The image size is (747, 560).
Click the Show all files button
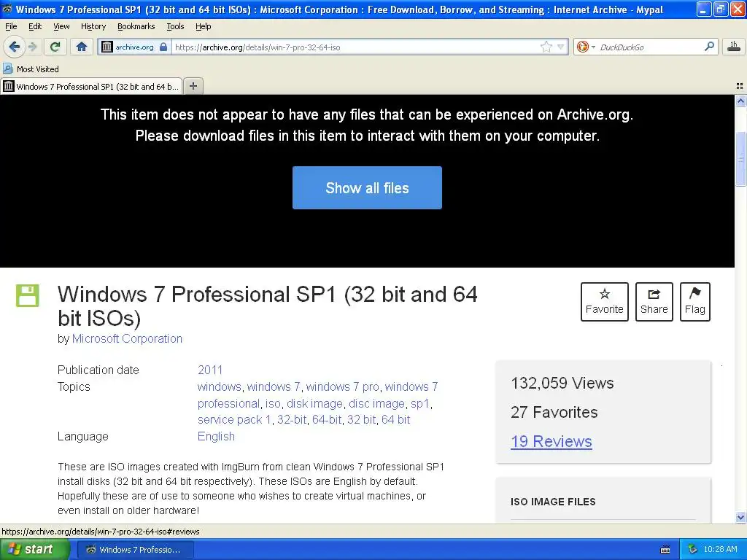click(368, 187)
